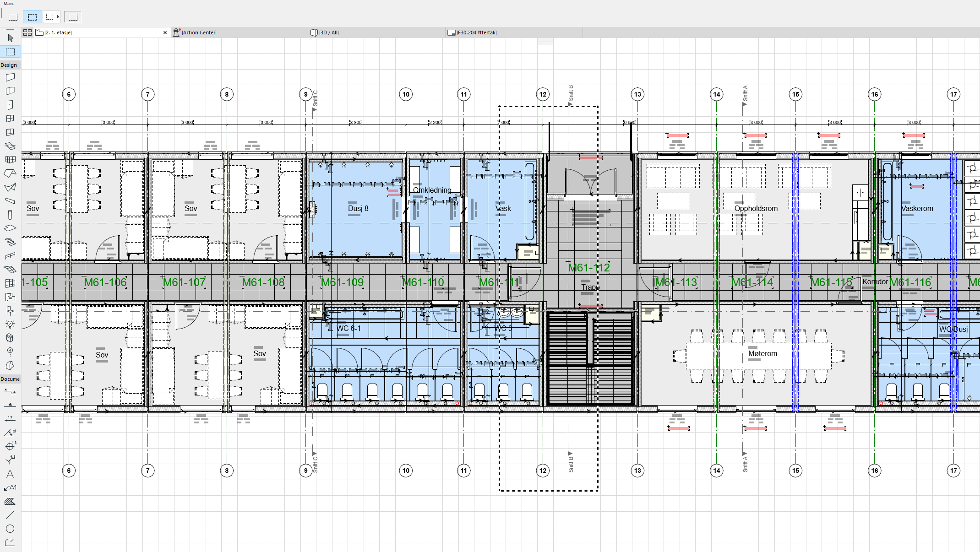Select the Lamp tool
Screen dimensions: 980x552
click(10, 324)
